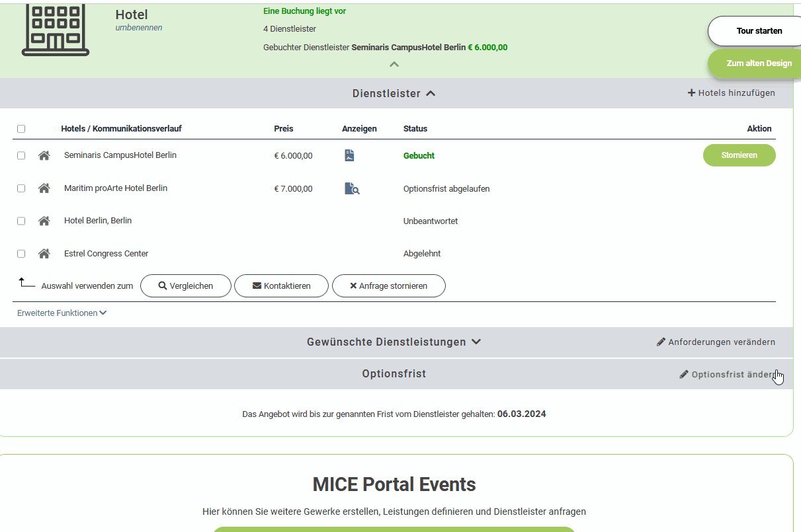801x532 pixels.
Task: Click Anfrage stornieren button
Action: click(388, 286)
